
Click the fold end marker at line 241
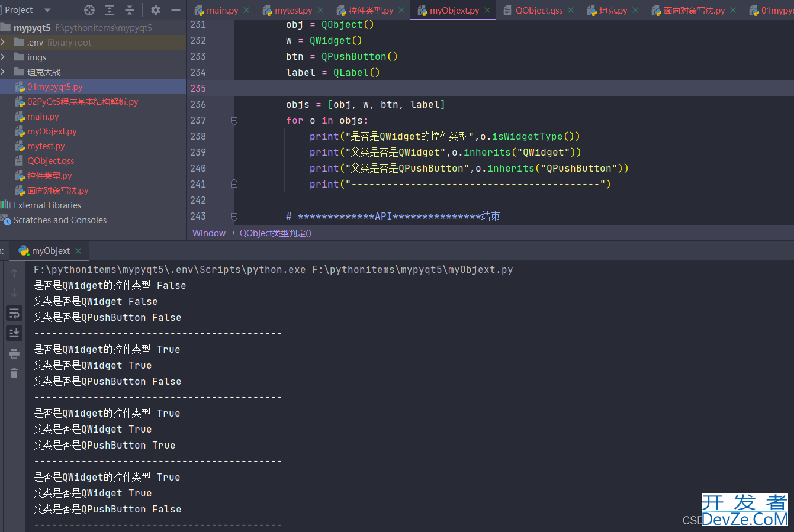click(234, 184)
